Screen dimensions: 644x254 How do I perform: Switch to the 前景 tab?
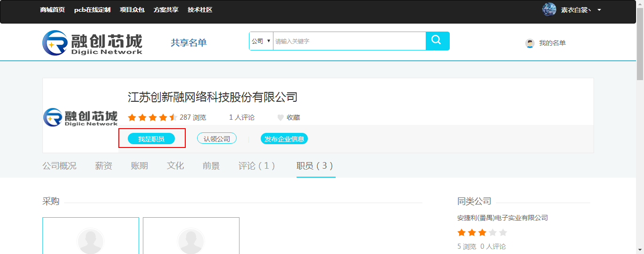point(211,166)
